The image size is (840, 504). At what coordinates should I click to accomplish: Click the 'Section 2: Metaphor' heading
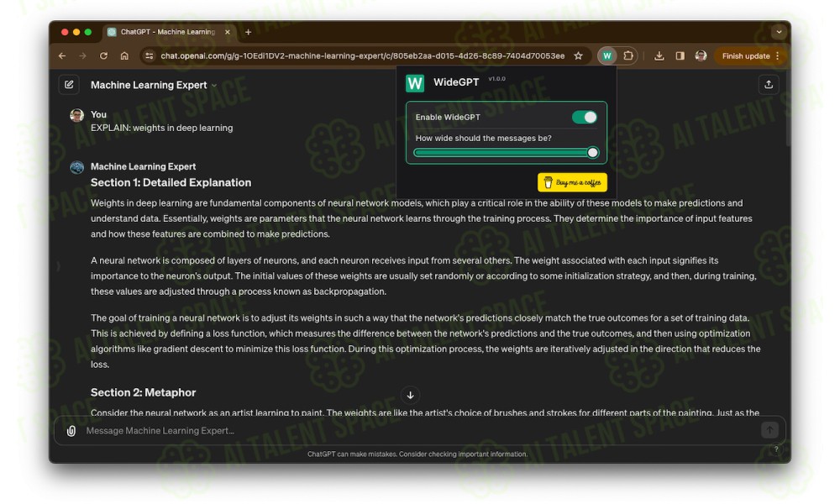coord(143,392)
